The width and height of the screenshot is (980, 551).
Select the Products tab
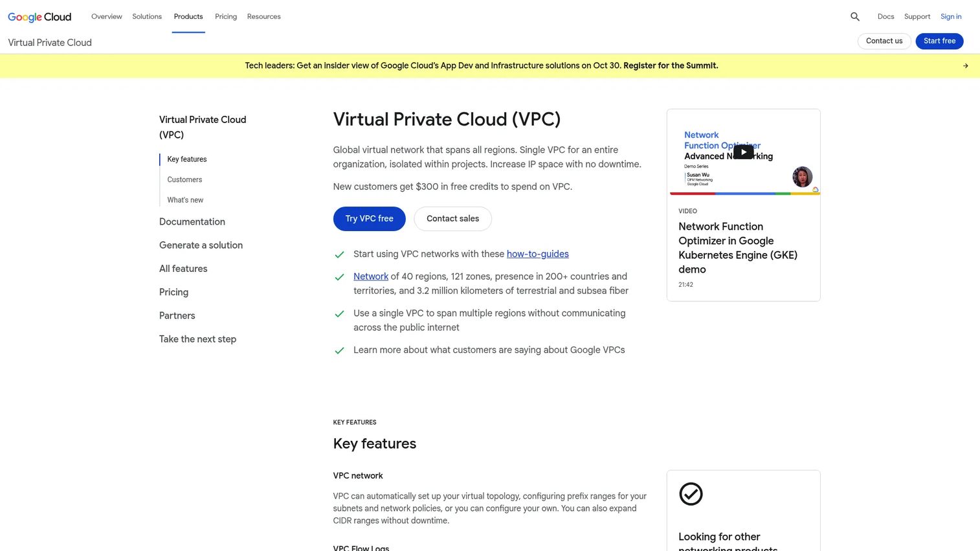pyautogui.click(x=188, y=17)
